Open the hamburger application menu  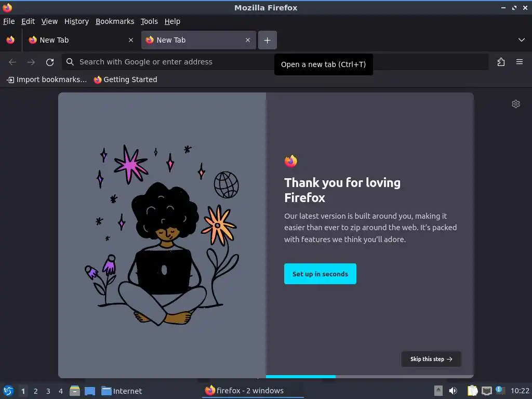point(519,62)
